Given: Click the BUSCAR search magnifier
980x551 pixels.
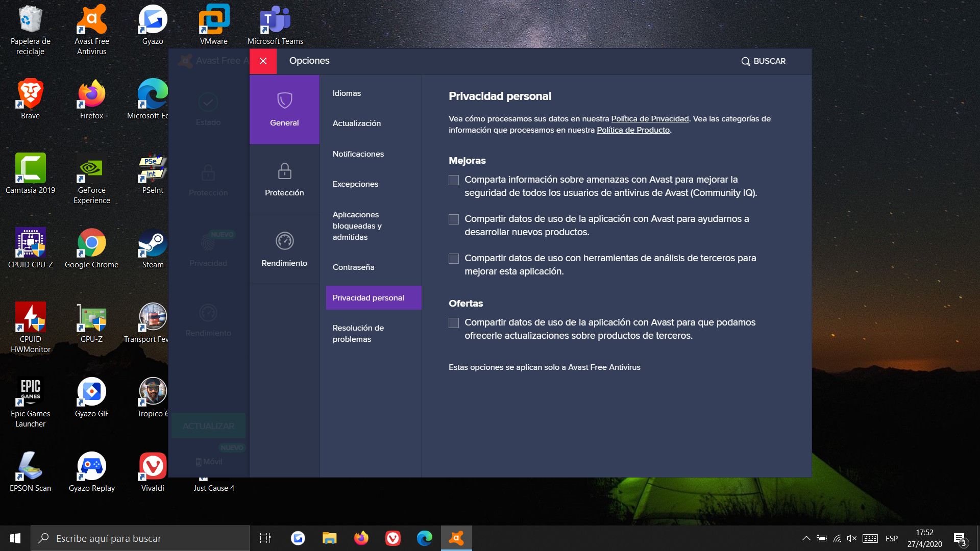Looking at the screenshot, I should click(x=746, y=61).
